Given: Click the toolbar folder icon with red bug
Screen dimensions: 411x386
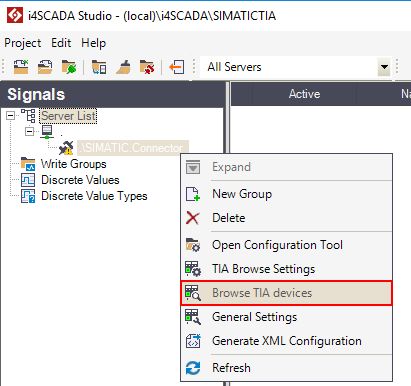Looking at the screenshot, I should coord(147,67).
